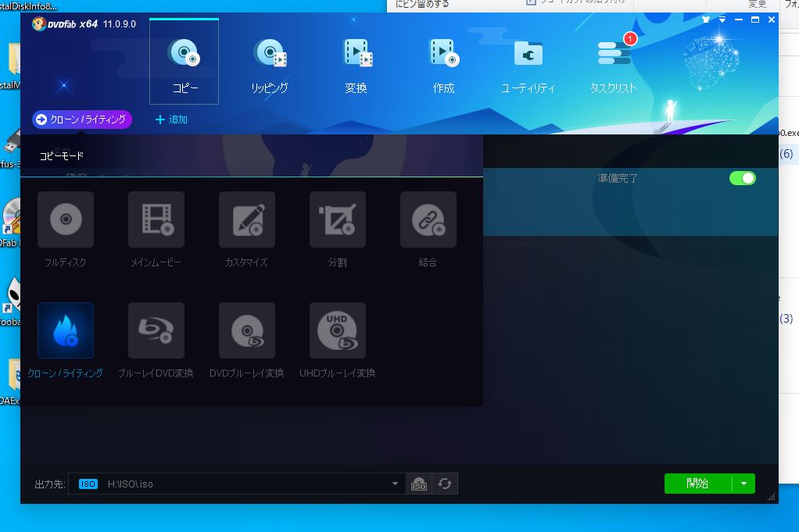799x532 pixels.
Task: Select the UHDブルーレイ変換 mode icon
Action: 338,330
